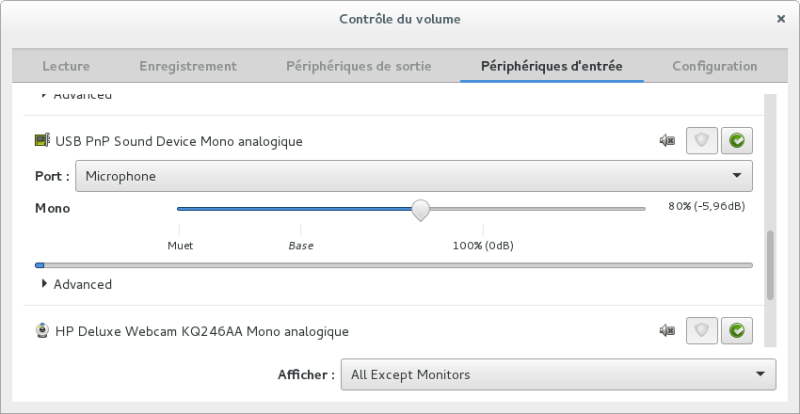
Task: Open the Configuration tab
Action: (x=714, y=66)
